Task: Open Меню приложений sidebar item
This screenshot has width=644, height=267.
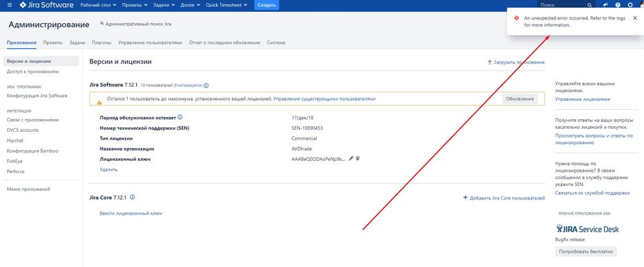Action: click(28, 189)
